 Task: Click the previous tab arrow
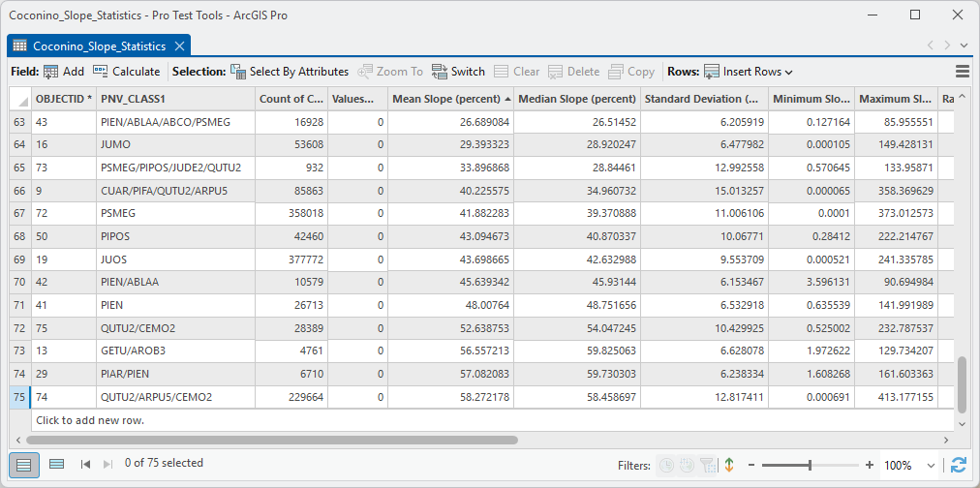(931, 45)
